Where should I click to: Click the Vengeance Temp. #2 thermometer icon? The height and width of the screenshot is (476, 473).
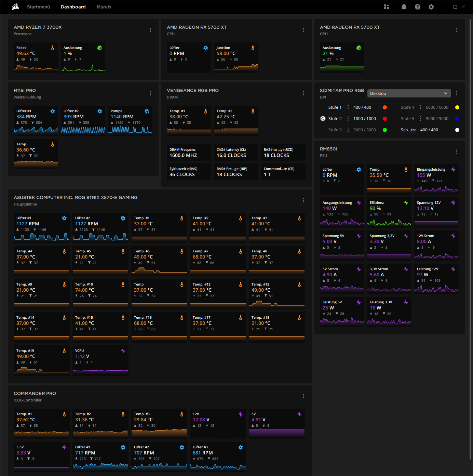click(253, 111)
